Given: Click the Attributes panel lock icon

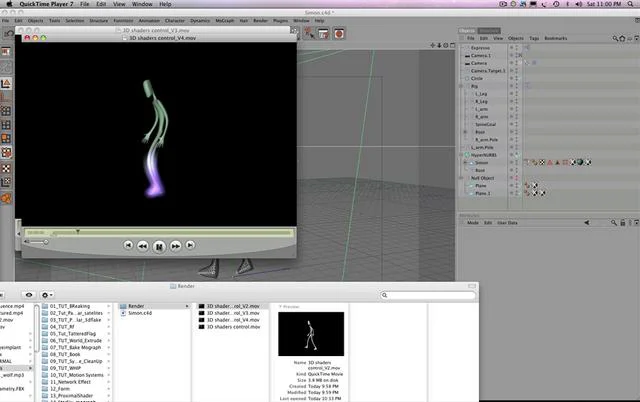Looking at the screenshot, I should click(x=622, y=223).
